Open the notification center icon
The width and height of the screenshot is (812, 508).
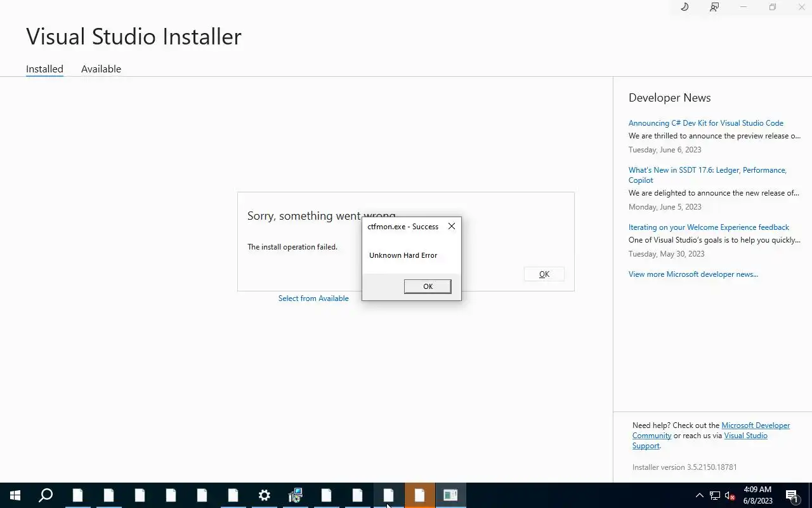coord(792,495)
